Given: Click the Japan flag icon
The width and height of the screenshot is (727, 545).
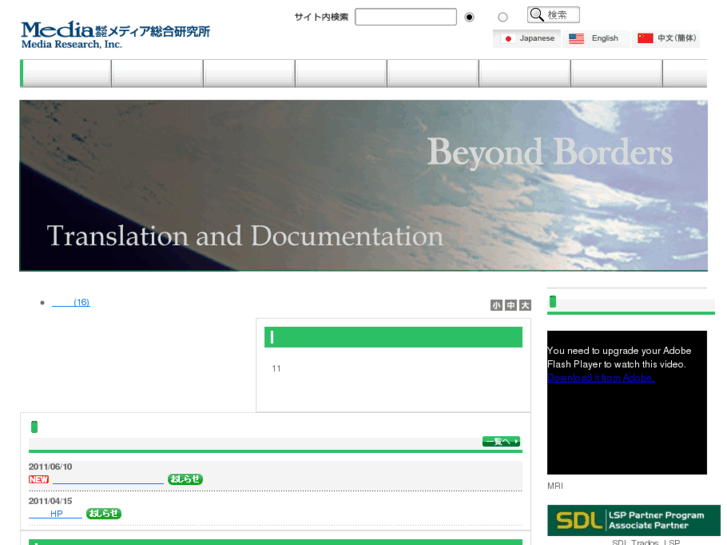Looking at the screenshot, I should (508, 38).
